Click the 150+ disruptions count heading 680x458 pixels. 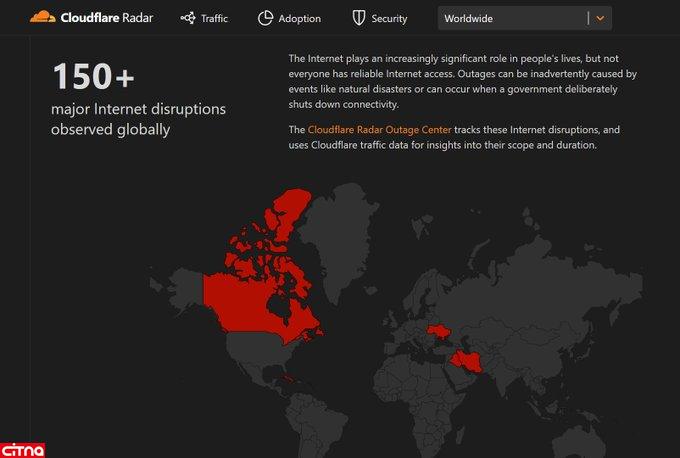(94, 76)
